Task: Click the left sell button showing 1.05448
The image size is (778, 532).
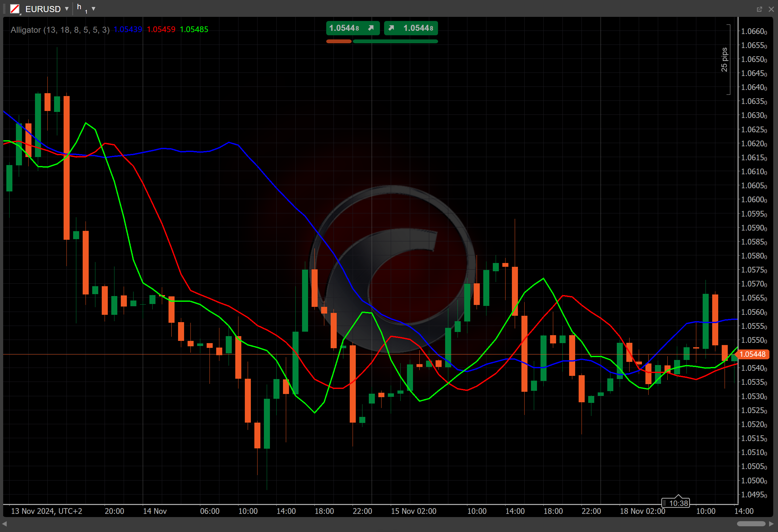Action: click(x=344, y=28)
